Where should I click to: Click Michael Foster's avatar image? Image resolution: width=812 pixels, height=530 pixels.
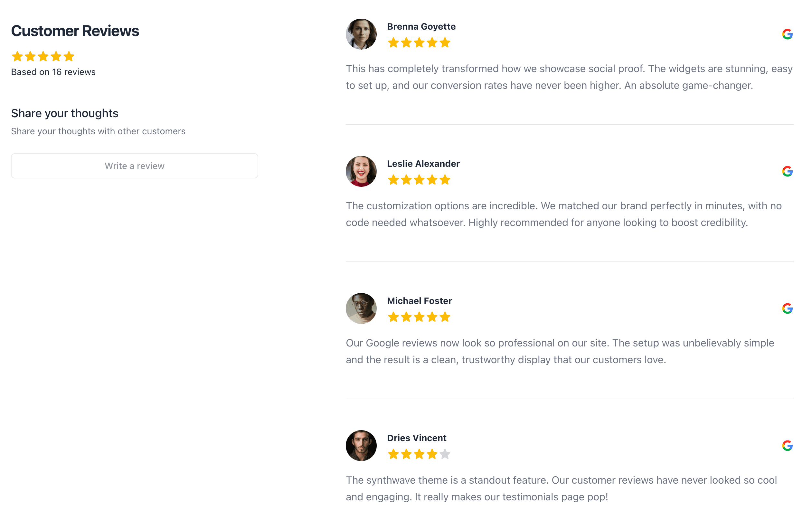(x=361, y=308)
